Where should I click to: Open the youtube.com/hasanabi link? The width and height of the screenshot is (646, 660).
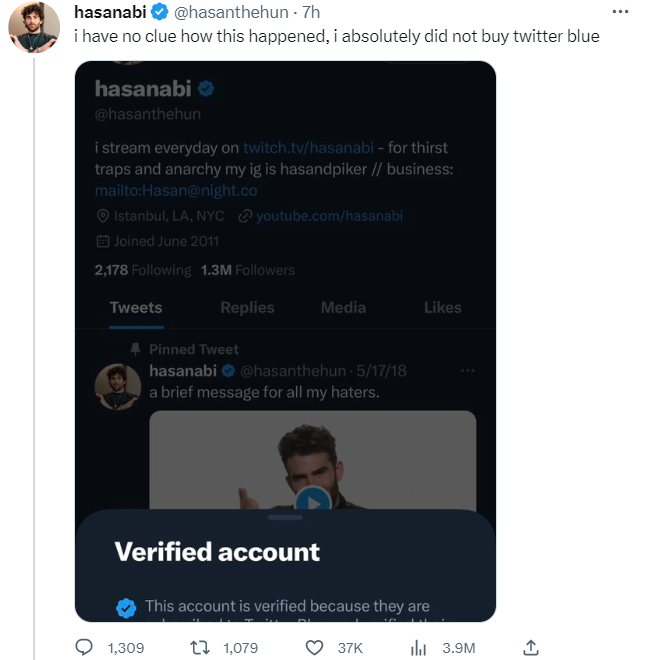pos(329,216)
